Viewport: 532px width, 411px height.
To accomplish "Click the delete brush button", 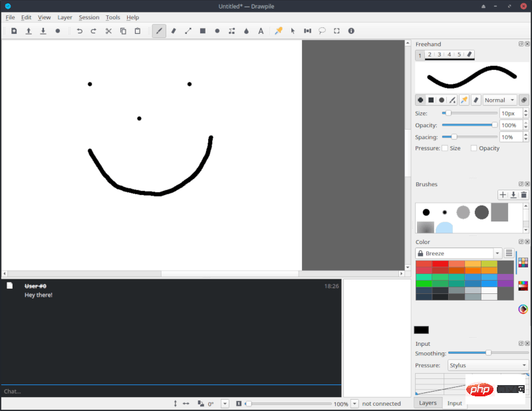I will 523,194.
